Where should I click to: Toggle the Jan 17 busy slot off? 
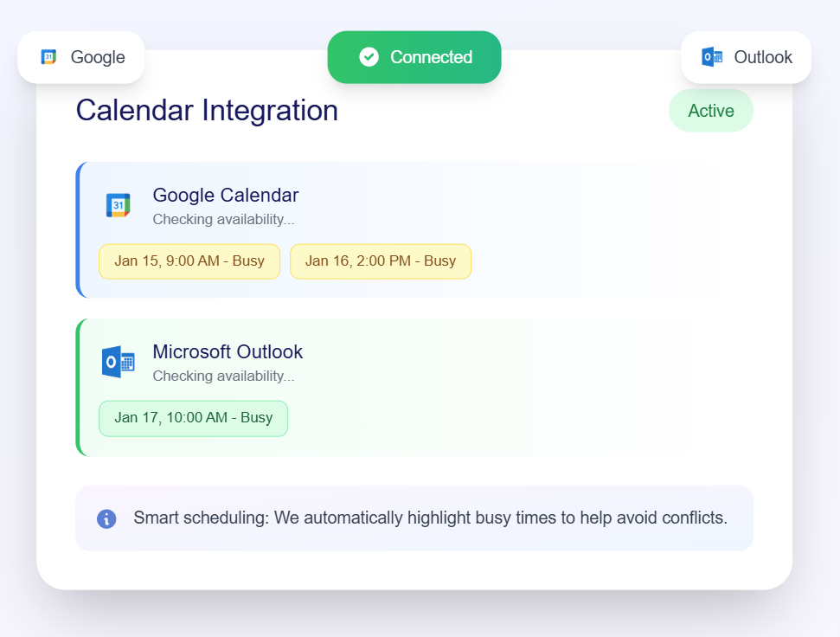point(193,418)
